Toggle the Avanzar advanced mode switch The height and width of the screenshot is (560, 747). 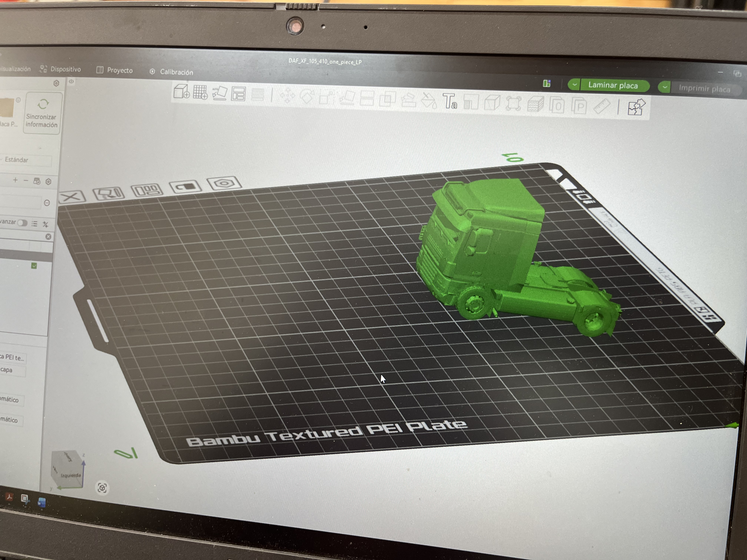(x=22, y=223)
